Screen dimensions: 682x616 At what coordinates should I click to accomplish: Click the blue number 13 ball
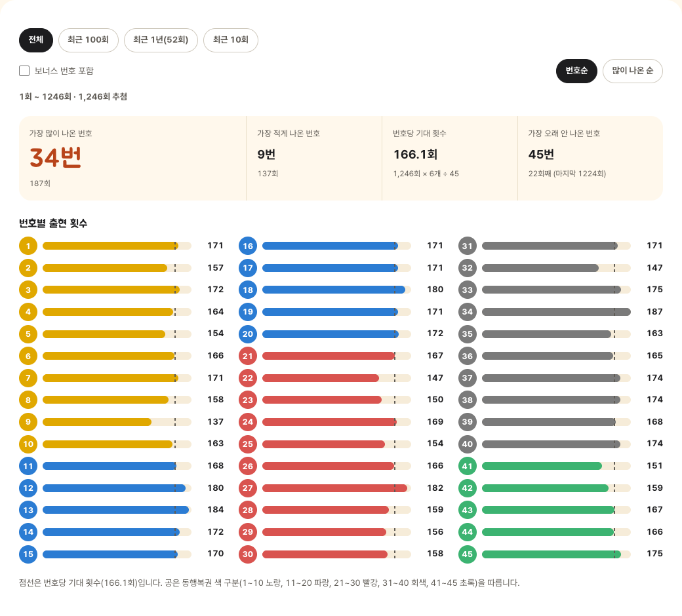(28, 510)
